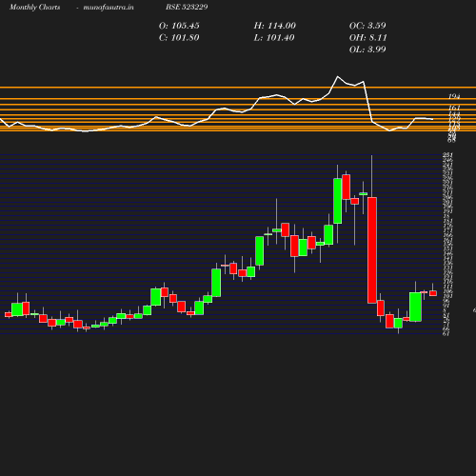The width and height of the screenshot is (476, 476).
Task: Click the "OH: 8.11" reading
Action: point(368,38)
